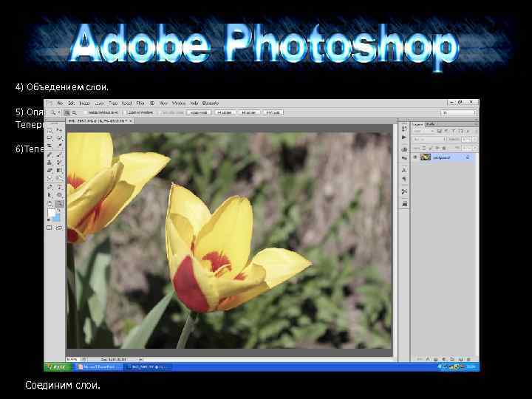Expand status bar info arrow

(140, 359)
